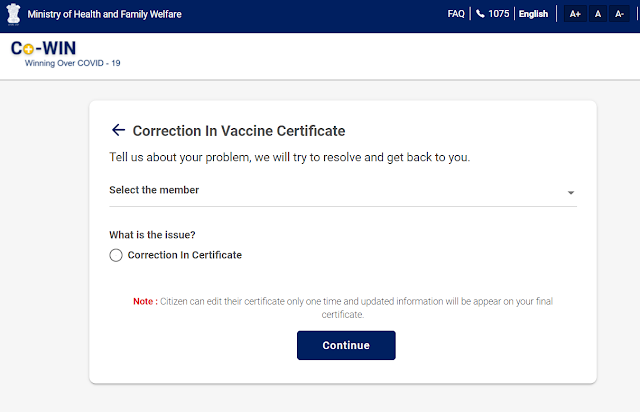Click Ministry of Health and Family Welfare text
640x412 pixels.
[x=105, y=14]
